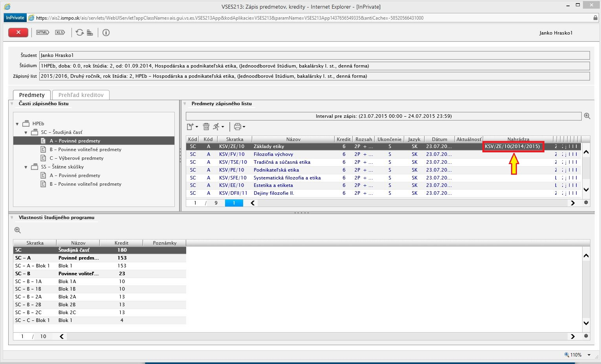Viewport: 601px width, 364px height.
Task: Select the Dejiny filozofie II. row
Action: (x=383, y=193)
